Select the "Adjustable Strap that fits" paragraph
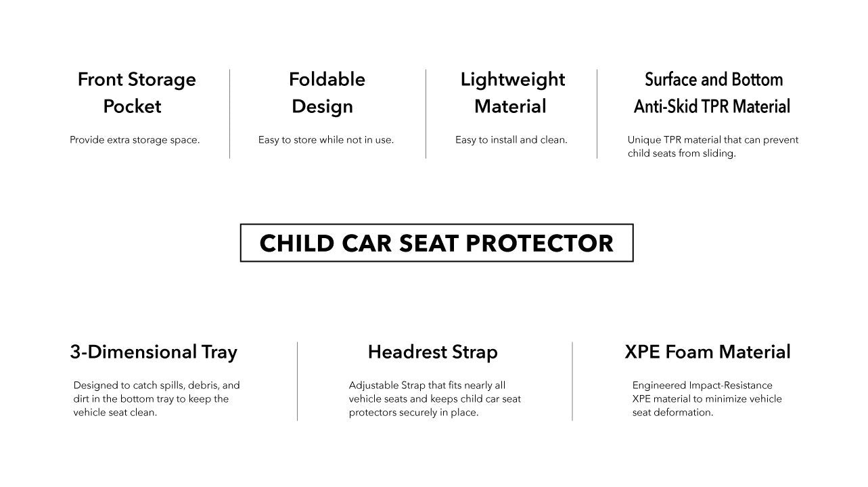868x487 pixels. pos(434,398)
